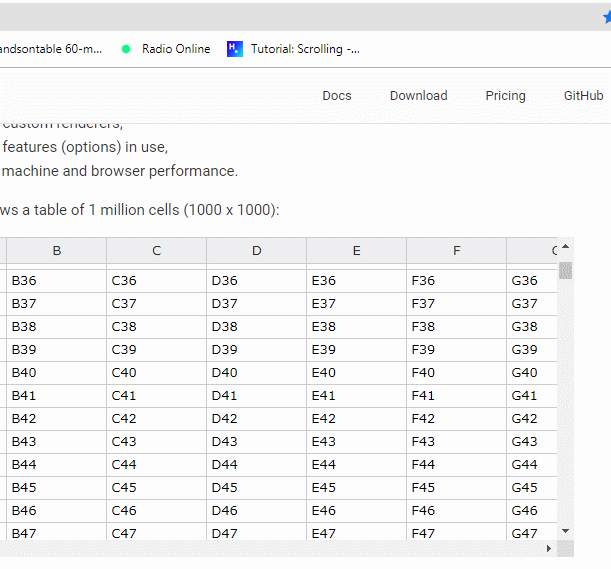
Task: Select cell G44
Action: coord(532,465)
